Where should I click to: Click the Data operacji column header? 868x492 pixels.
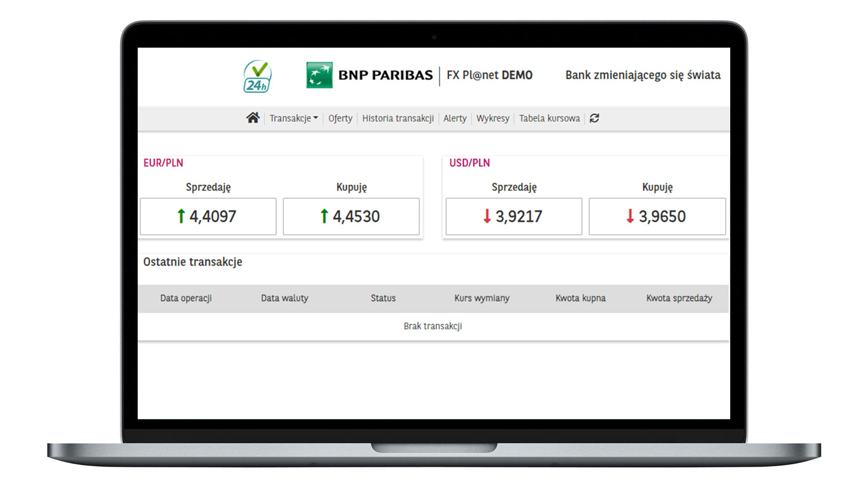(186, 298)
